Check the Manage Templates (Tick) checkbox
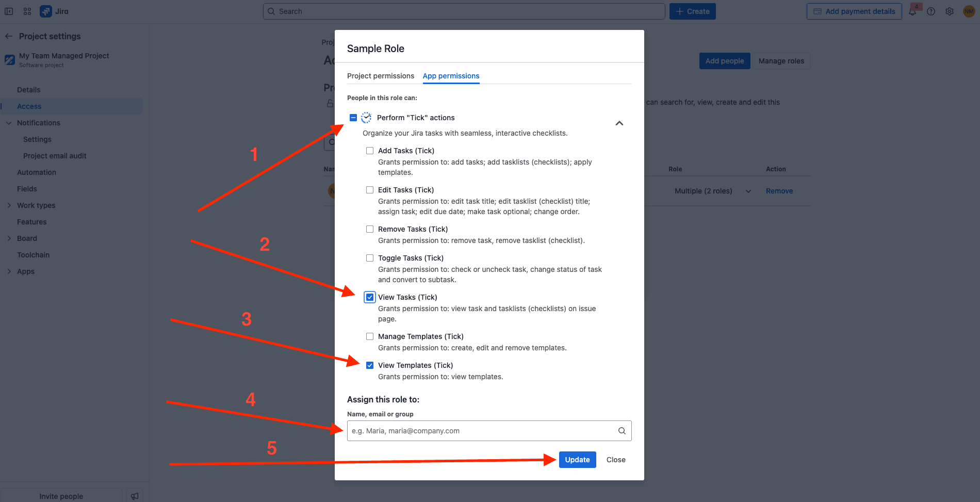980x502 pixels. click(370, 336)
